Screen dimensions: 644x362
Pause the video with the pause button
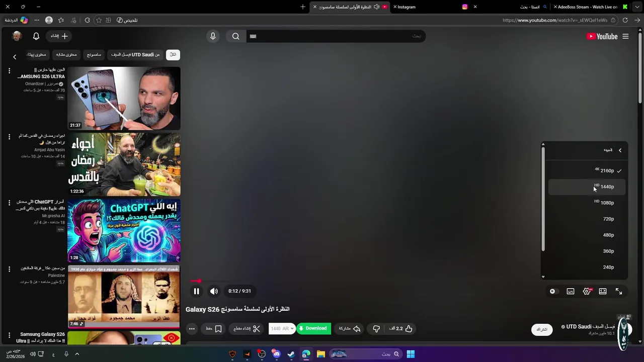196,291
